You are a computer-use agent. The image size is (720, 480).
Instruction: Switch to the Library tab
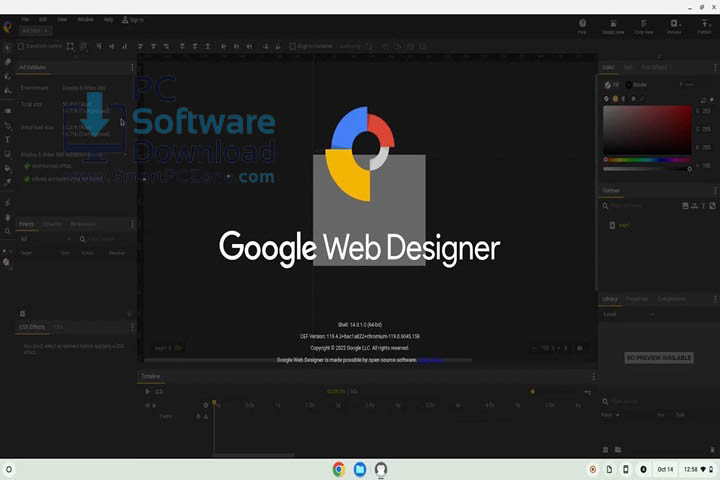pyautogui.click(x=610, y=299)
